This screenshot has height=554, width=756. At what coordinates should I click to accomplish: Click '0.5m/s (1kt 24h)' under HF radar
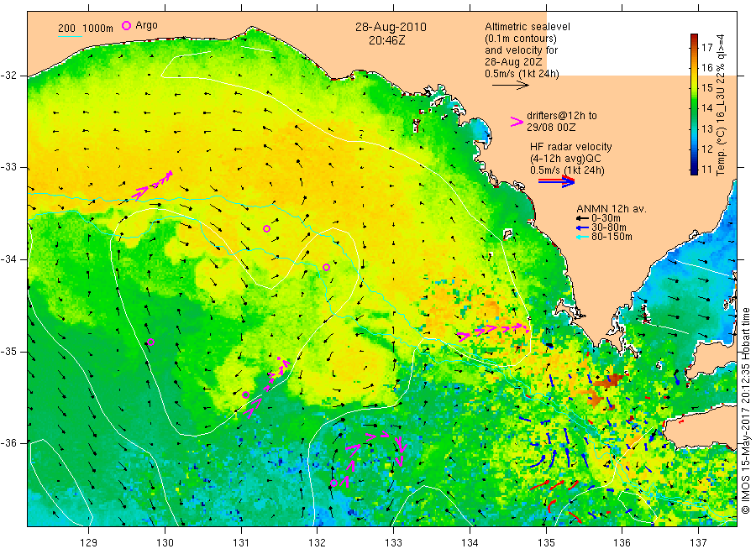tap(567, 170)
